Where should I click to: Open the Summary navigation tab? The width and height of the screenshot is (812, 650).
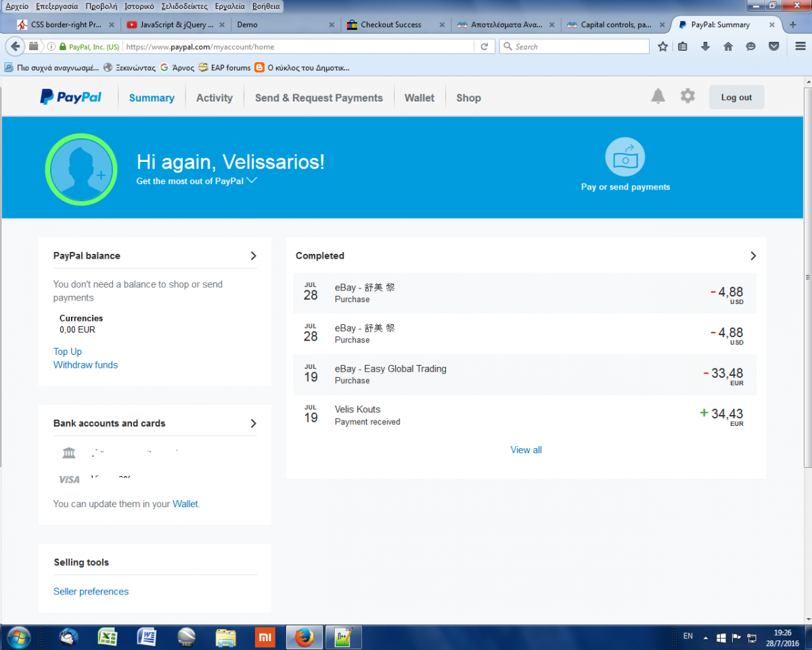[x=152, y=97]
